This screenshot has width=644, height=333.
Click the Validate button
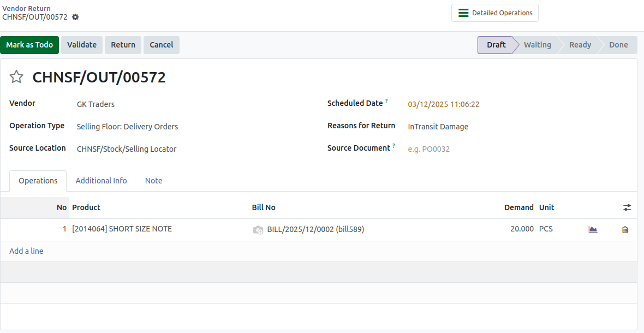click(x=82, y=45)
